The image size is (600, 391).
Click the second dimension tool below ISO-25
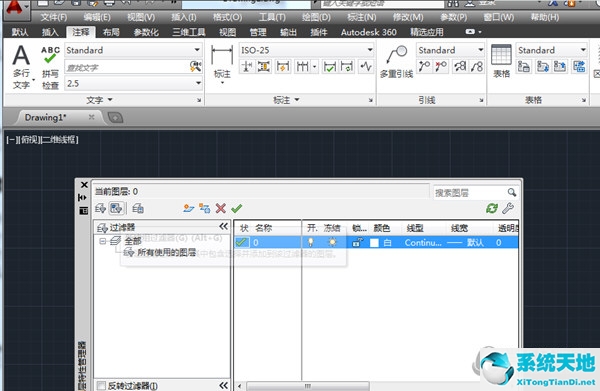[x=263, y=67]
